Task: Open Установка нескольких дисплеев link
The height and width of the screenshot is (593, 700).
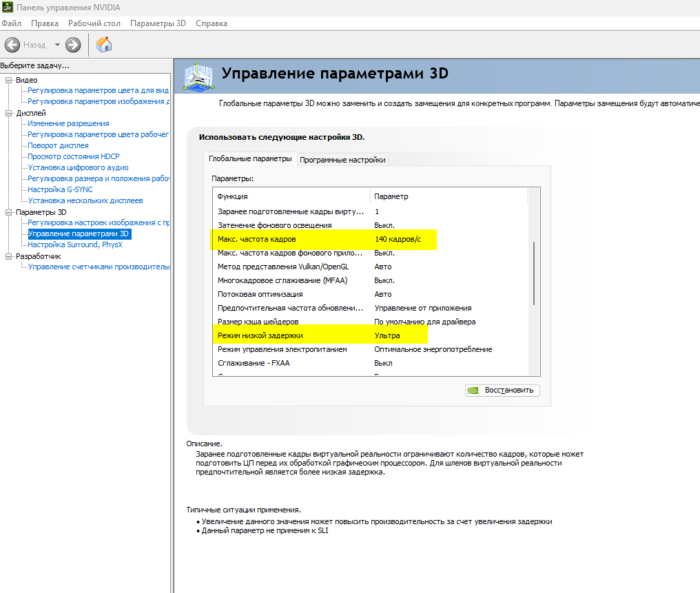Action: [x=85, y=200]
